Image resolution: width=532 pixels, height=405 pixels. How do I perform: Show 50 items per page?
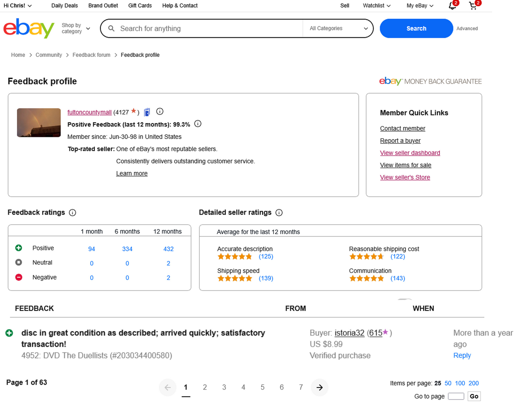point(448,383)
